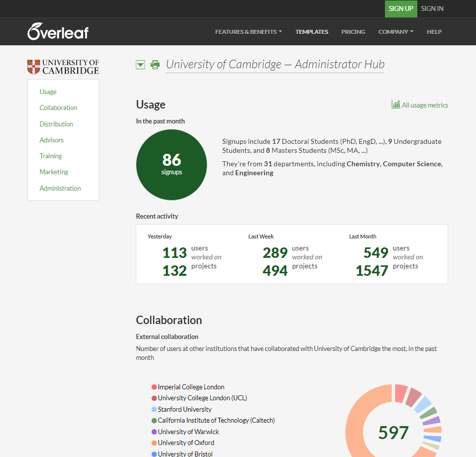
Task: Jump to the Usage section in sidebar
Action: 48,92
